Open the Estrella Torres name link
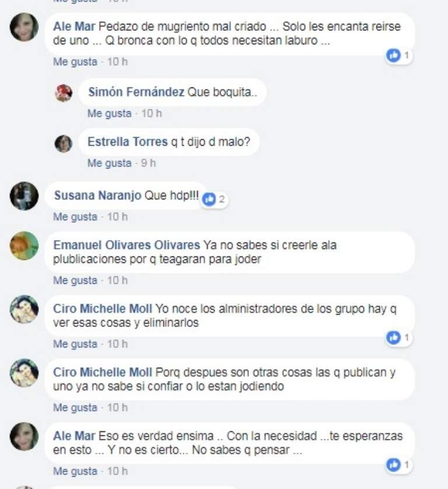Screen dimensions: 448x489 click(x=128, y=142)
